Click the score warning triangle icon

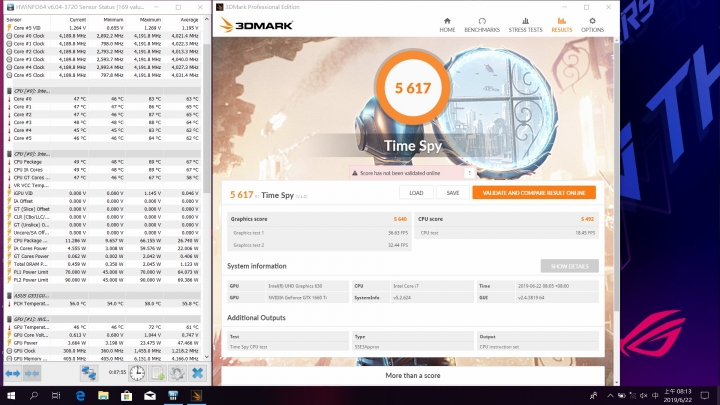pos(354,173)
